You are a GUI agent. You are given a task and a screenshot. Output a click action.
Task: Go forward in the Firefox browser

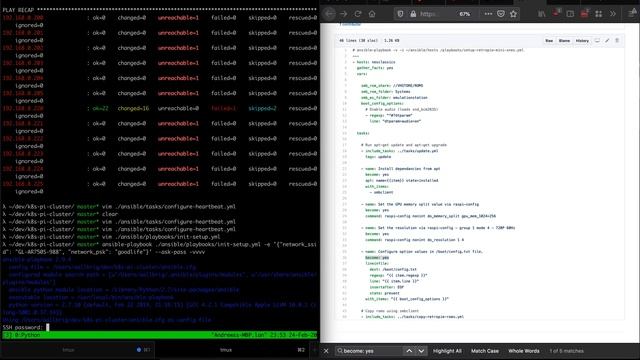(x=344, y=14)
